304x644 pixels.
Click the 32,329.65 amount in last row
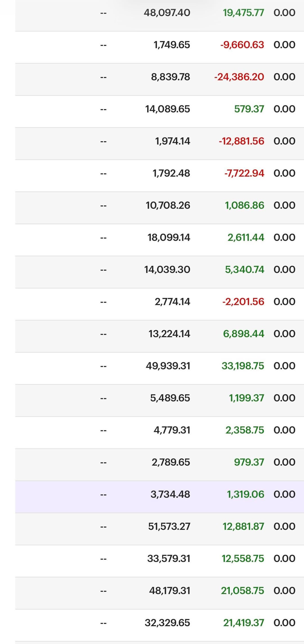(167, 623)
